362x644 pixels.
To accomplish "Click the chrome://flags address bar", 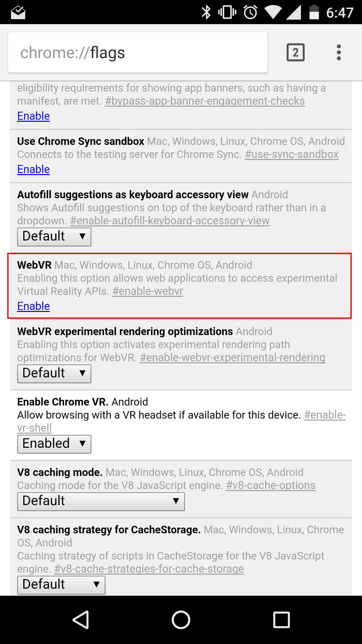I will pyautogui.click(x=138, y=52).
